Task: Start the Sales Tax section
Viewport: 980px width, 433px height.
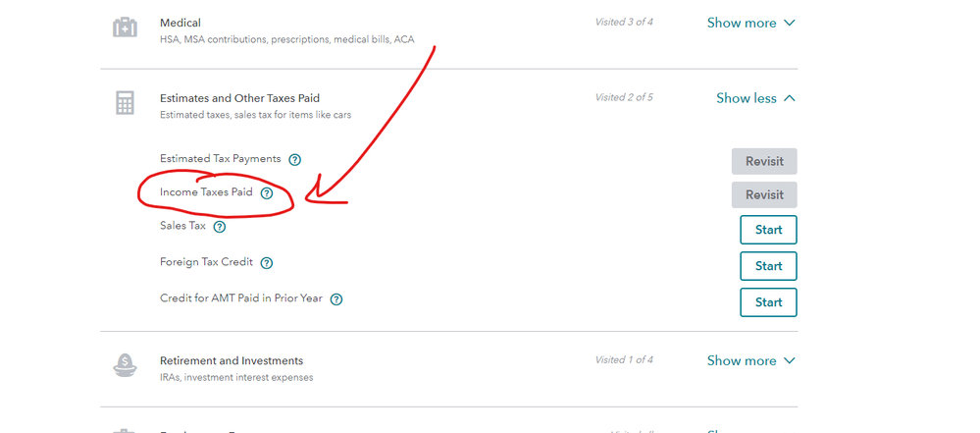Action: [769, 230]
